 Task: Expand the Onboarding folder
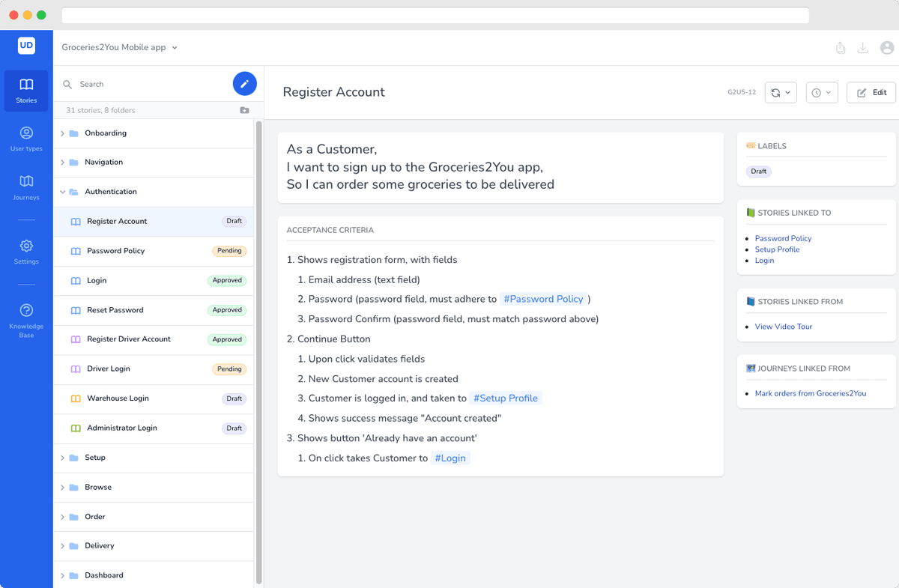63,133
